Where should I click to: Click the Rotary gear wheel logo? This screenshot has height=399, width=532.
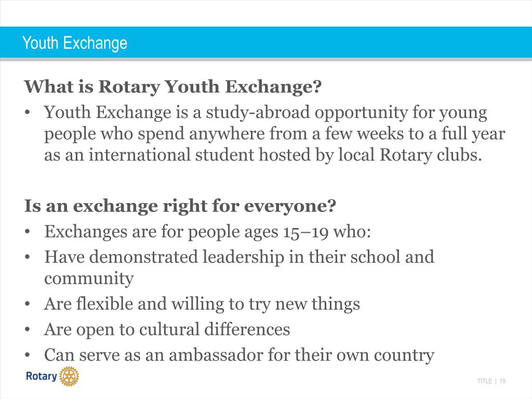(x=69, y=376)
